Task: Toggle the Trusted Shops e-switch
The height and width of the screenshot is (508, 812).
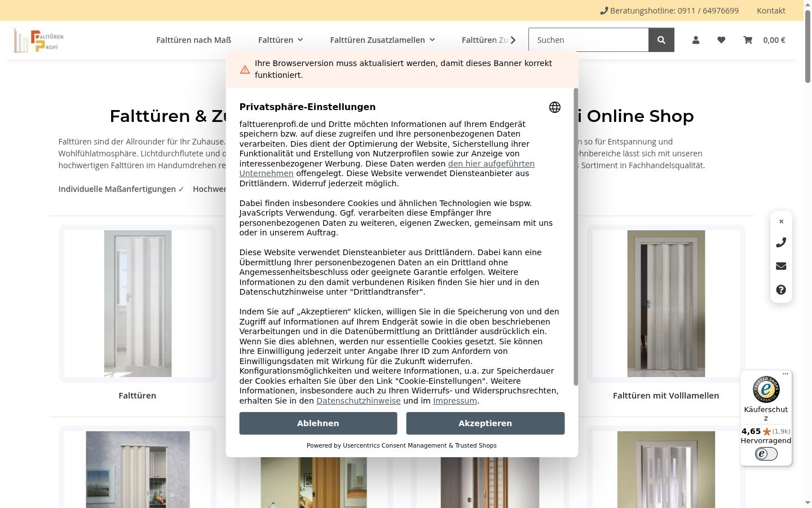Action: [x=766, y=454]
